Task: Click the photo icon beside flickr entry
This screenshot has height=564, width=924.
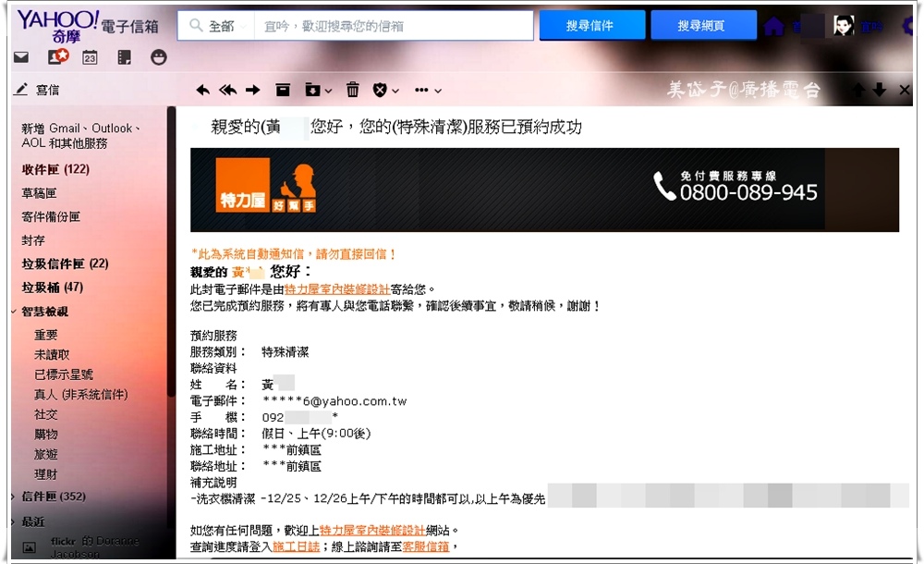Action: (x=29, y=547)
